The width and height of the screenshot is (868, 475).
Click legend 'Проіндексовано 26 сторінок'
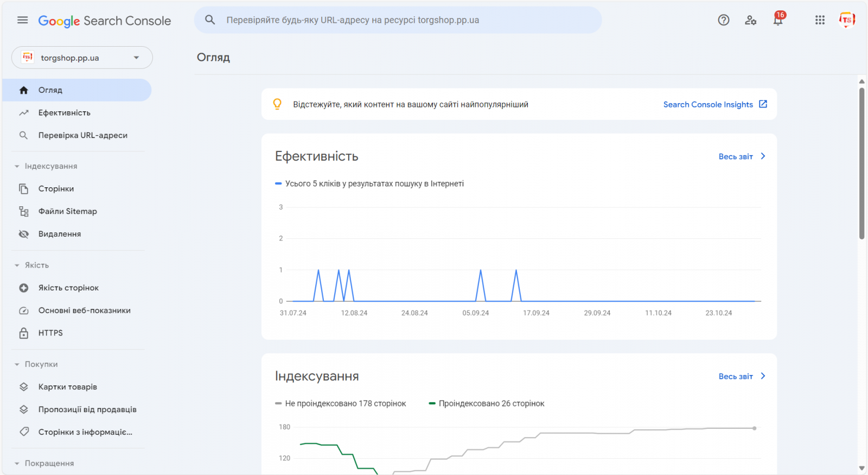(487, 403)
